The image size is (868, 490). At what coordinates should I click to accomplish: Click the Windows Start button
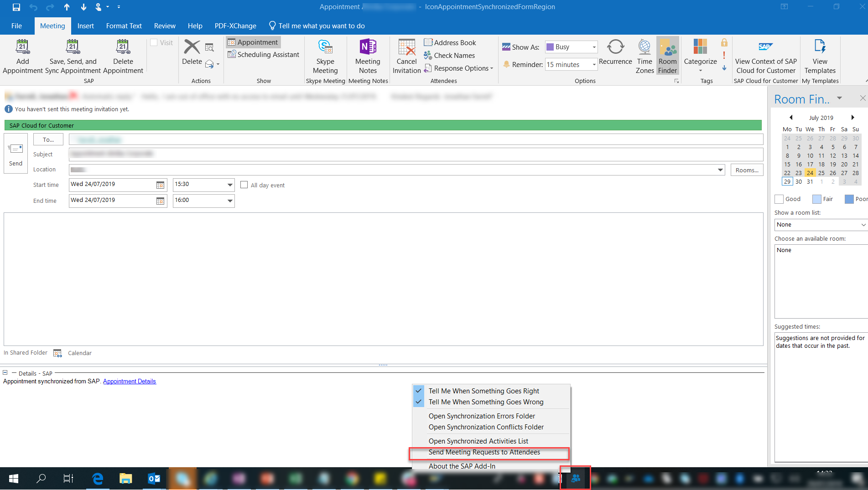point(14,479)
